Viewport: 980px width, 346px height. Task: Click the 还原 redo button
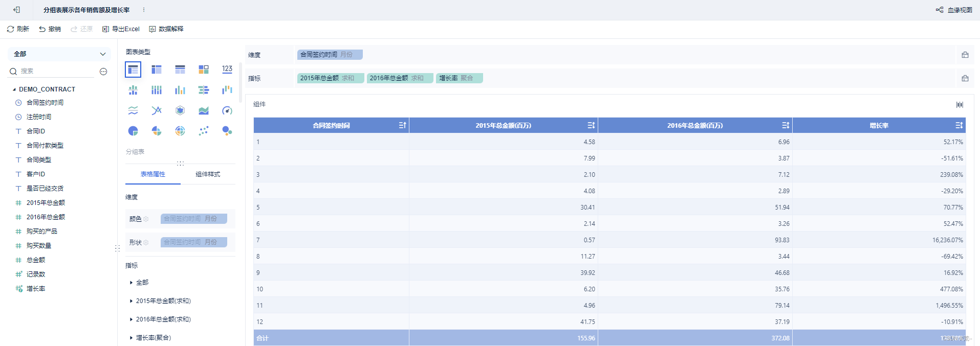point(81,29)
